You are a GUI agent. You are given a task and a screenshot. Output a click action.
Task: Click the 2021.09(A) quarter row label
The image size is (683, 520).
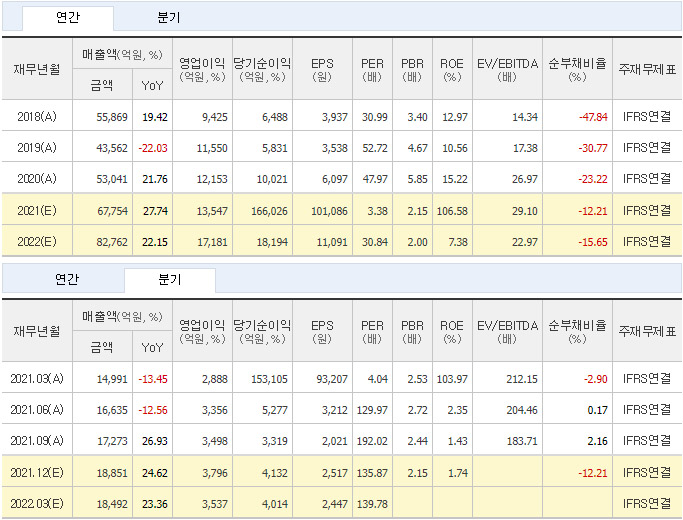point(37,441)
